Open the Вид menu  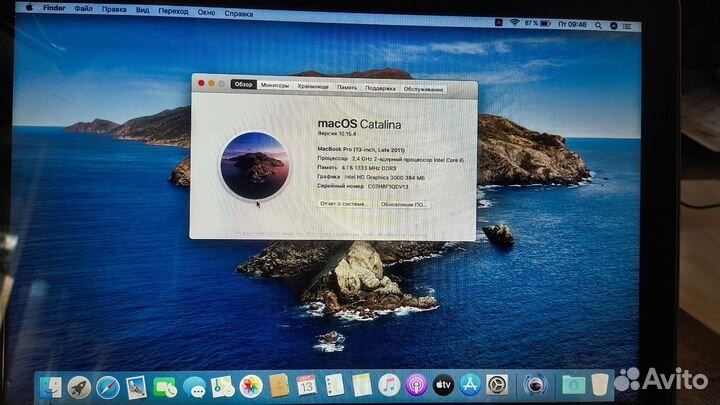click(x=142, y=10)
